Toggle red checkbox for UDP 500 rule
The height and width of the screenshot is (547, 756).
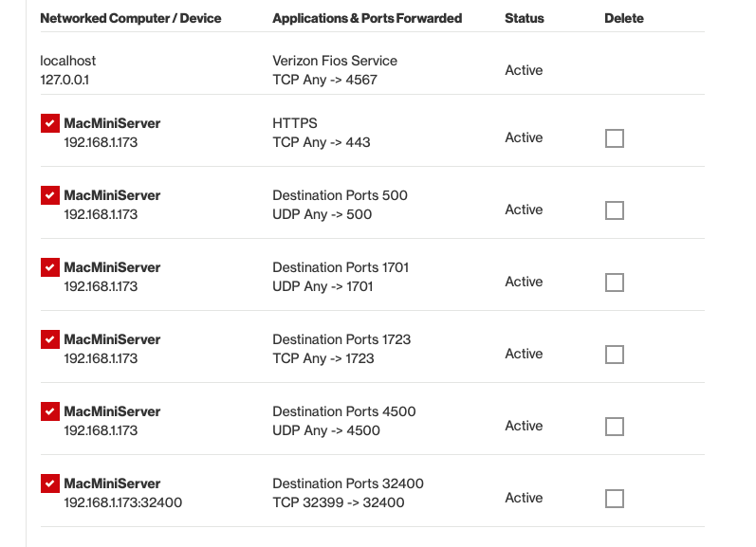click(x=50, y=195)
